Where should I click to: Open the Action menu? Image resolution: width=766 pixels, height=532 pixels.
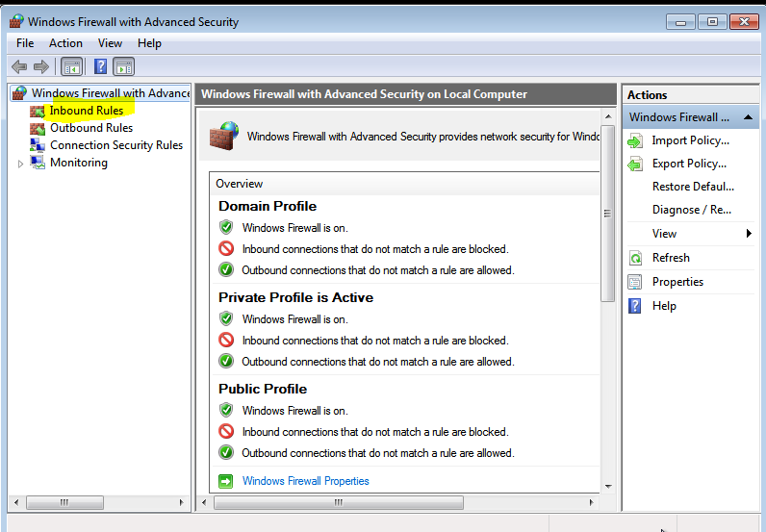(x=65, y=43)
